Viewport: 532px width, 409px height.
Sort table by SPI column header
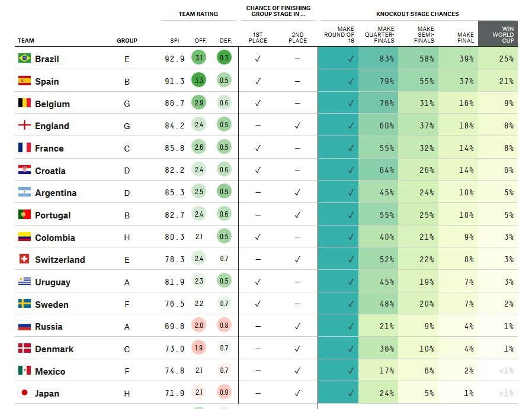[x=174, y=41]
